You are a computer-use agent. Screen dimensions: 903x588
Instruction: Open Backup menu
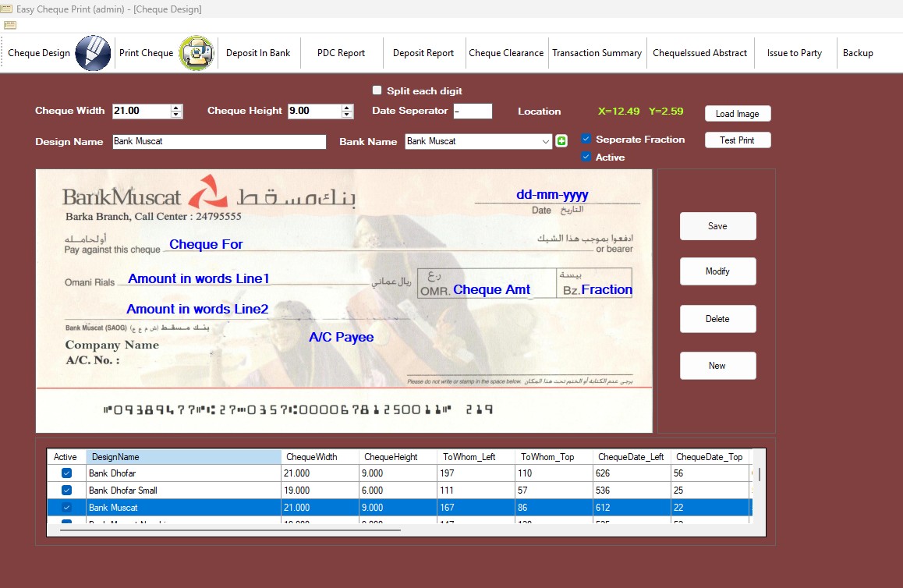858,53
